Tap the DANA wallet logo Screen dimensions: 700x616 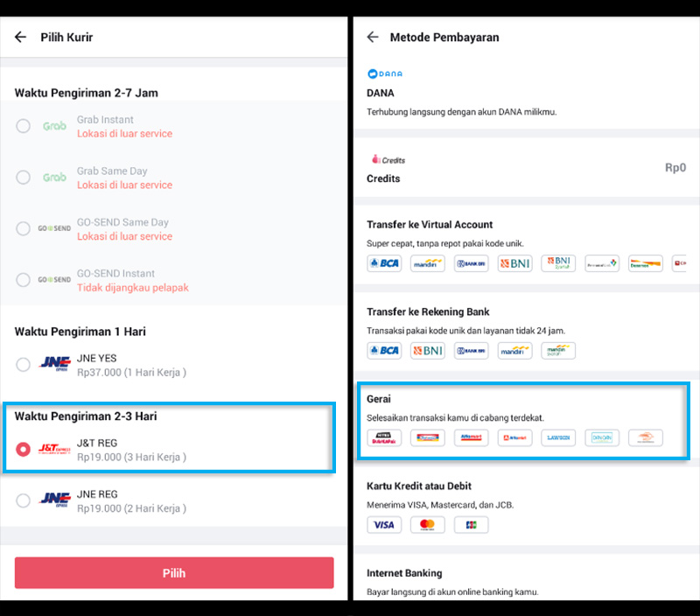(x=385, y=74)
